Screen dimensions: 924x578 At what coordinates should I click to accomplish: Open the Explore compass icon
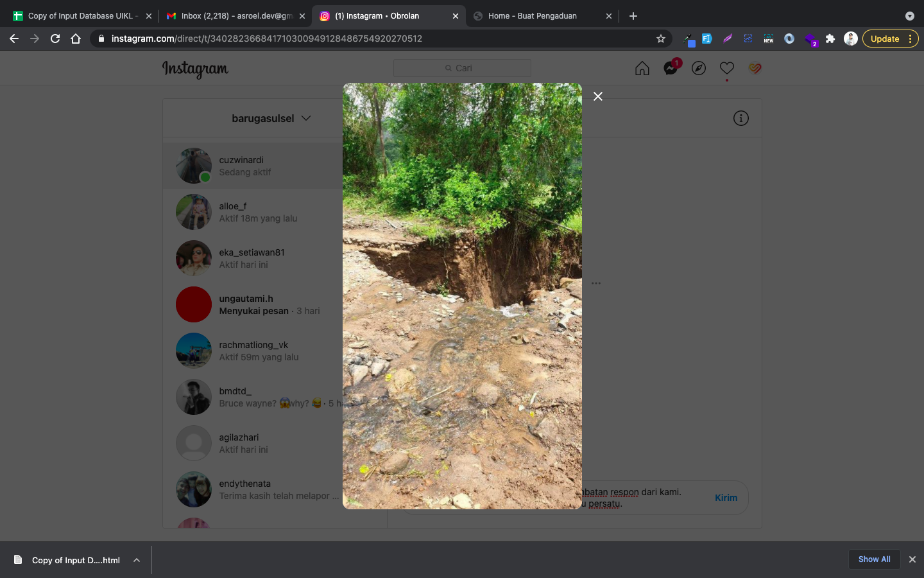699,68
